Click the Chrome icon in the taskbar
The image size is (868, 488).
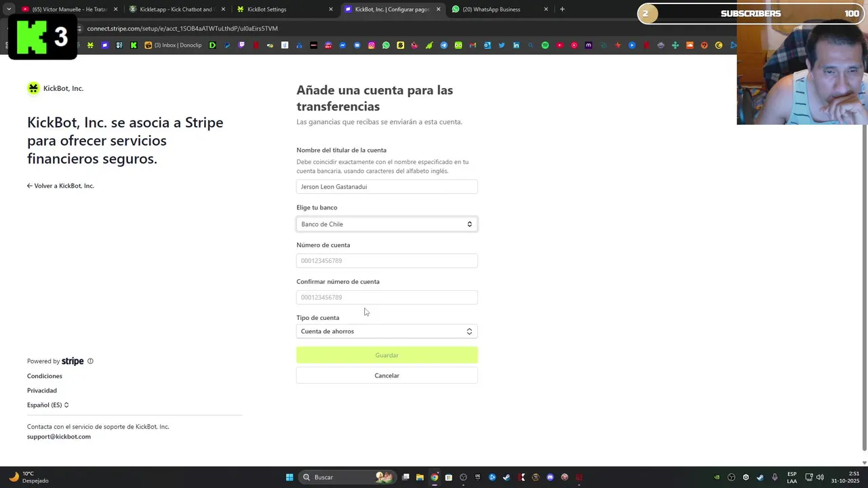pos(435,477)
